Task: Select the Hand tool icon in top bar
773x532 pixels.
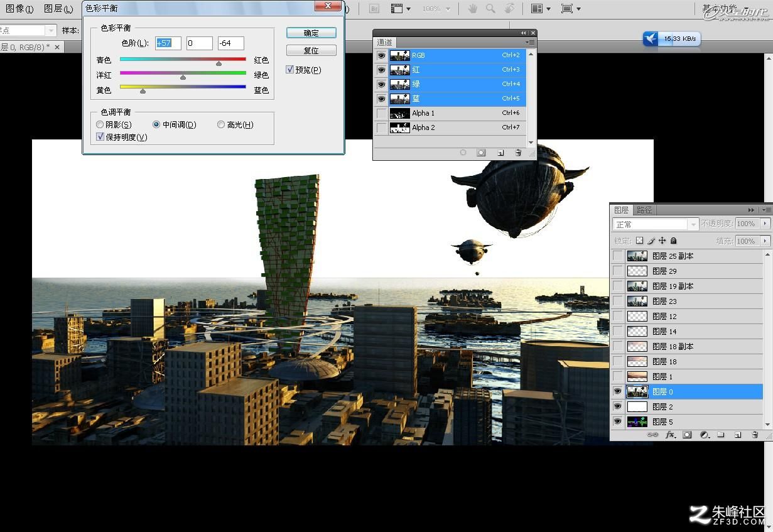Action: pos(472,9)
